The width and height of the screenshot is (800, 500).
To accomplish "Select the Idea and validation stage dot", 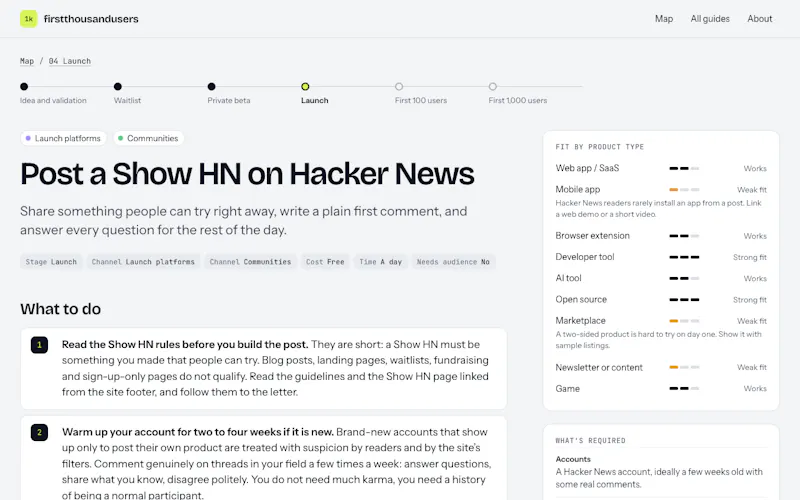I will (24, 86).
